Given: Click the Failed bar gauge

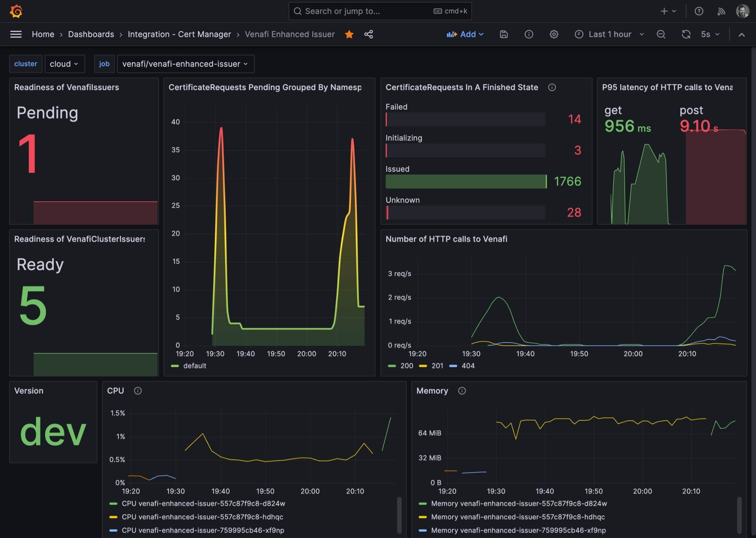Looking at the screenshot, I should pyautogui.click(x=465, y=119).
